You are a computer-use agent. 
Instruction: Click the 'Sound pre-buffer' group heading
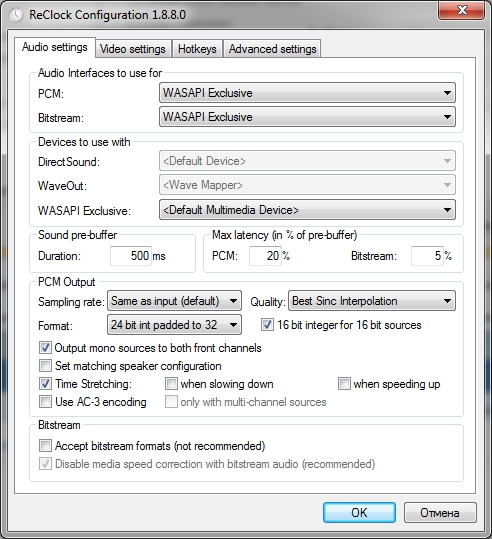tap(77, 235)
